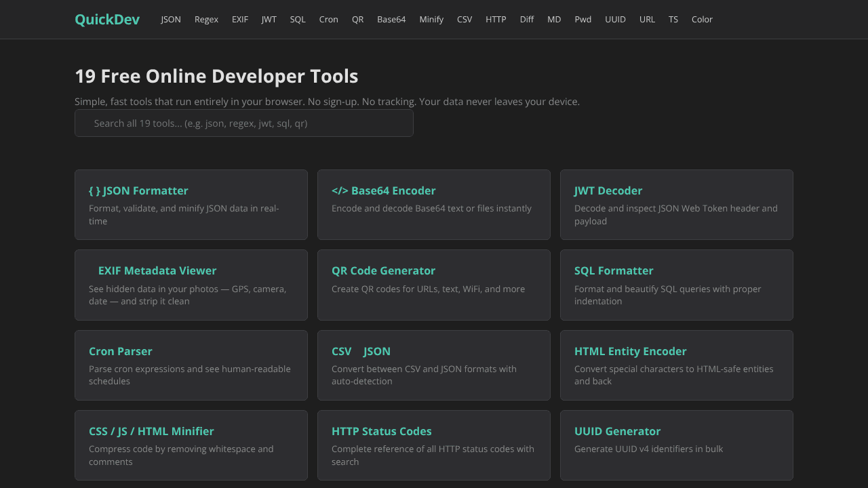The width and height of the screenshot is (868, 488).
Task: Open the SQL Formatter tool card
Action: (x=677, y=285)
